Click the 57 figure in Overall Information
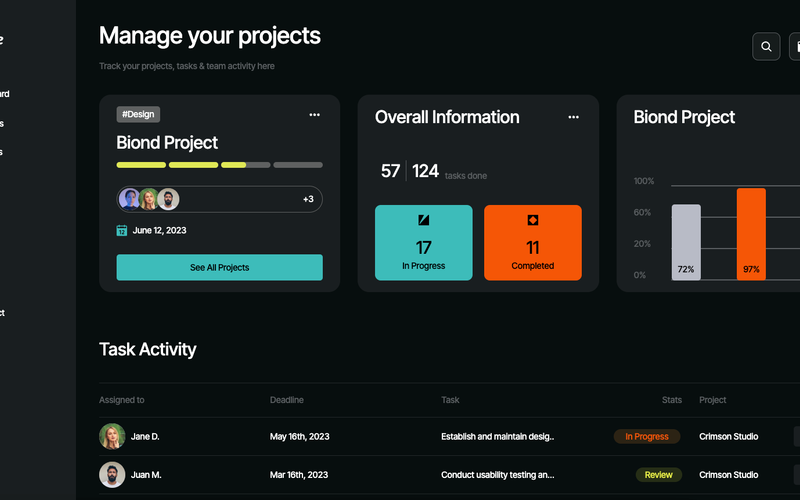Image resolution: width=800 pixels, height=500 pixels. (390, 171)
